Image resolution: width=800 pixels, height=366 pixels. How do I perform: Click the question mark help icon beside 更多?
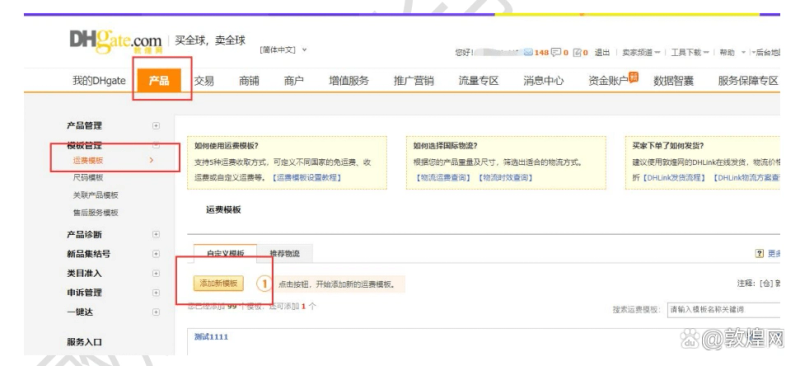click(x=759, y=254)
